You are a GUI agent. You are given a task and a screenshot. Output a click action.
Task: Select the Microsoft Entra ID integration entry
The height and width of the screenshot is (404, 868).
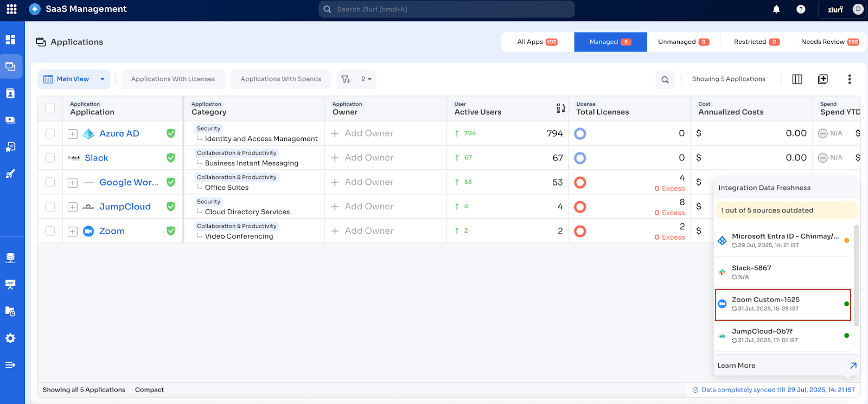(783, 241)
